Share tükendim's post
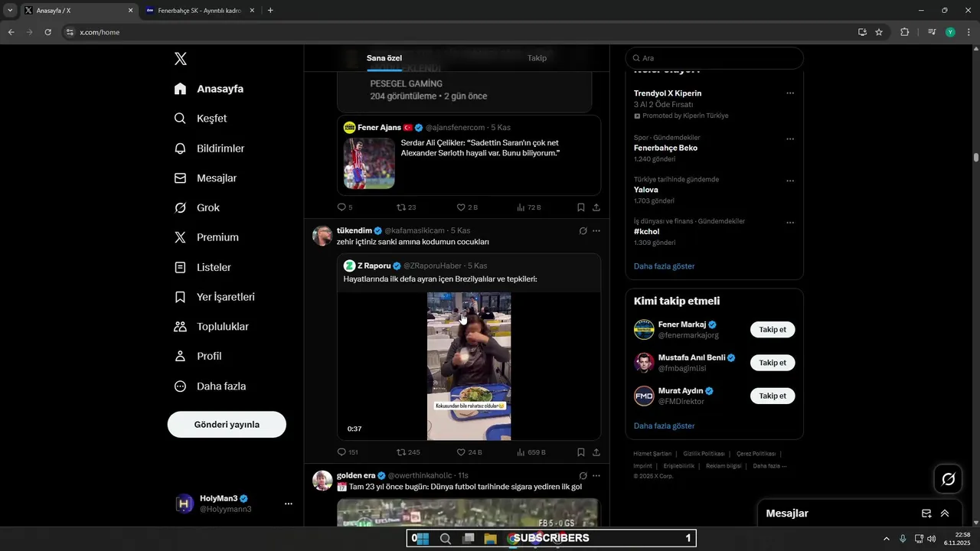Screen dimensions: 980x551 pyautogui.click(x=596, y=452)
